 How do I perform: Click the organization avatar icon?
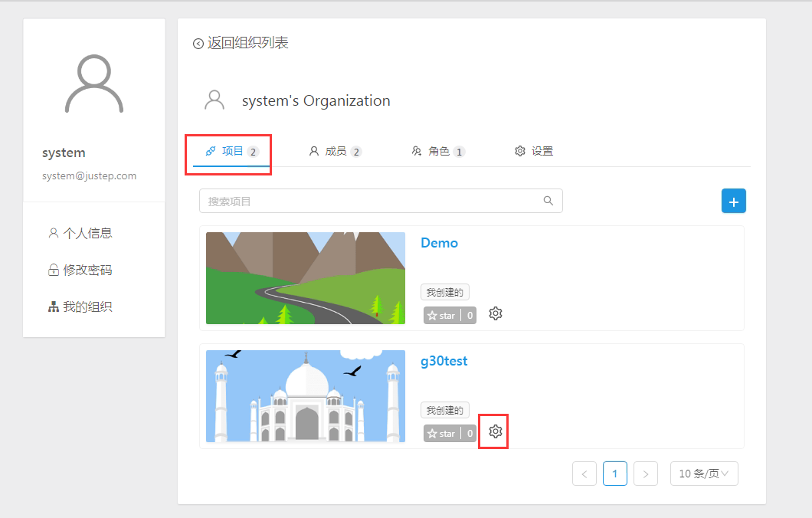[214, 100]
